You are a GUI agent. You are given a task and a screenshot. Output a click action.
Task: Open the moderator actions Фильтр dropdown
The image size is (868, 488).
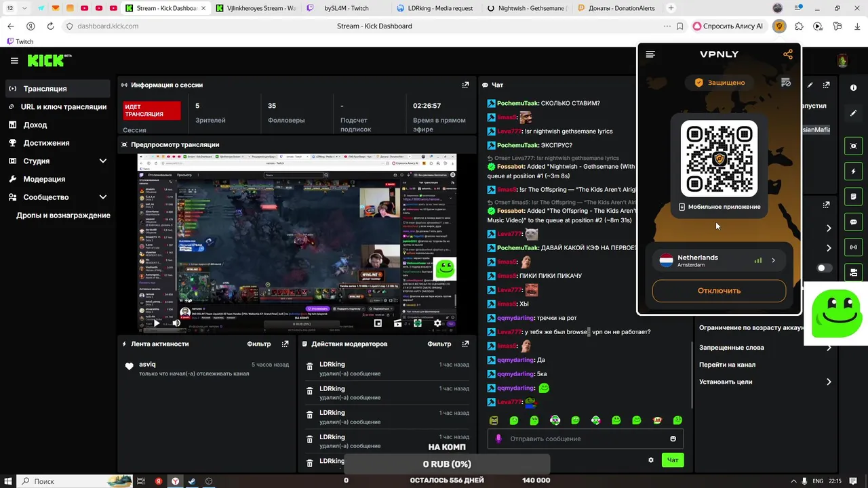tap(439, 344)
